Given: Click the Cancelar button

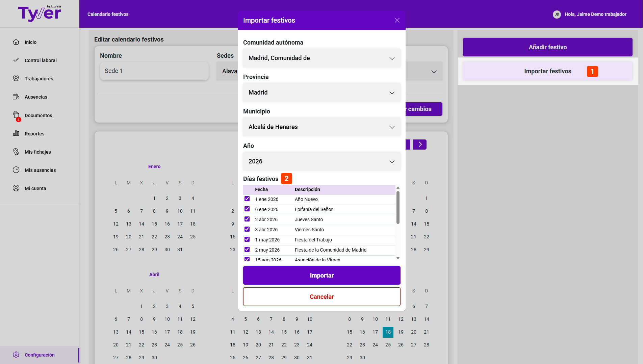Looking at the screenshot, I should click(x=321, y=297).
